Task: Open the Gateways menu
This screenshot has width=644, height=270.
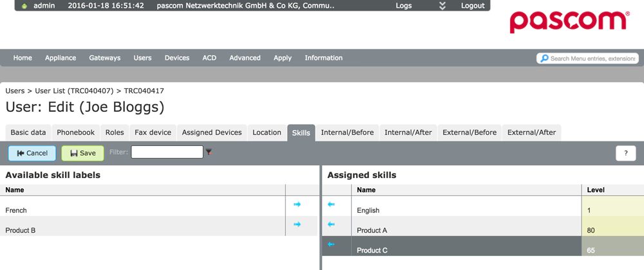Action: click(104, 58)
